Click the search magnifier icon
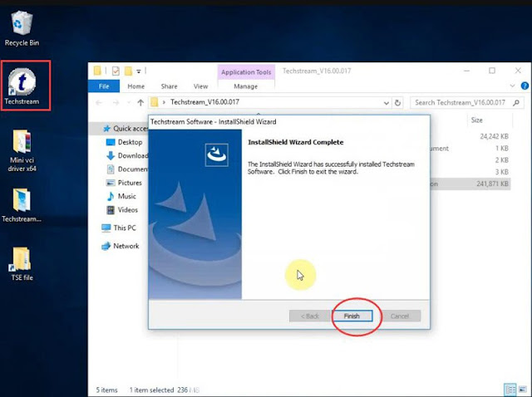The image size is (532, 397). (x=516, y=102)
